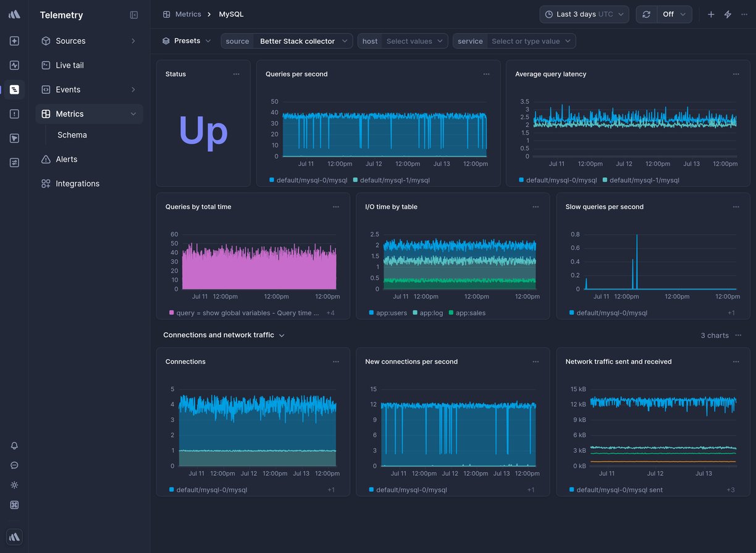Open the sparkle icon in the left rail
Screen dimensions: 756x553
(14, 41)
